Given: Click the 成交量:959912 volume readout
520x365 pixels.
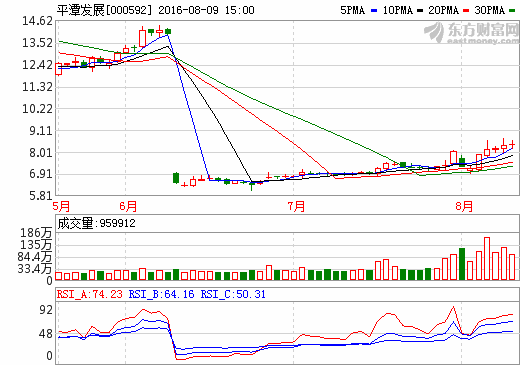Looking at the screenshot, I should [x=97, y=223].
